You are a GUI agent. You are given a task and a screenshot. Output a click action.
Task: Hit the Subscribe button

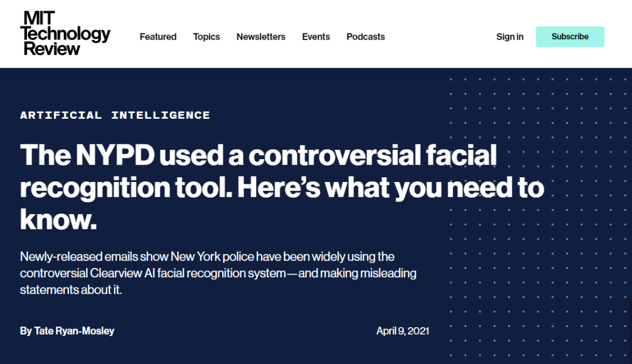[570, 37]
